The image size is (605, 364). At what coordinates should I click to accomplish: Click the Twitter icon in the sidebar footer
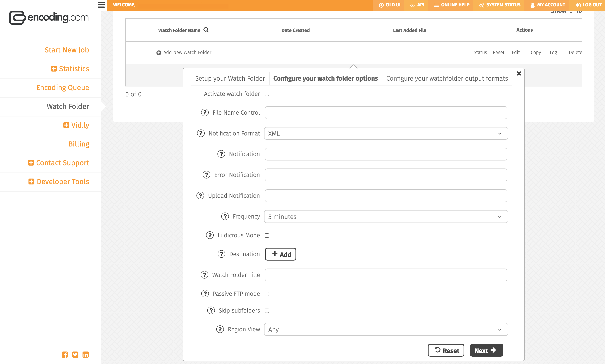(75, 354)
